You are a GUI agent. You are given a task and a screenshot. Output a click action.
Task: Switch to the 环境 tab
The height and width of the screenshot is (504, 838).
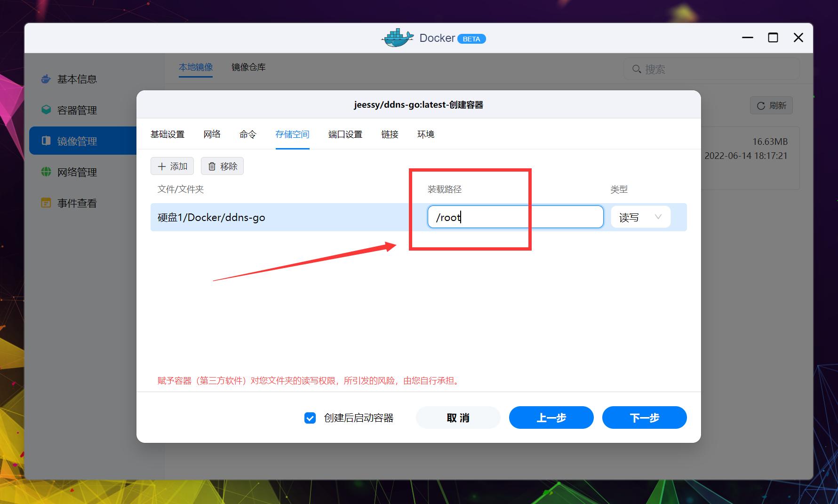(425, 134)
